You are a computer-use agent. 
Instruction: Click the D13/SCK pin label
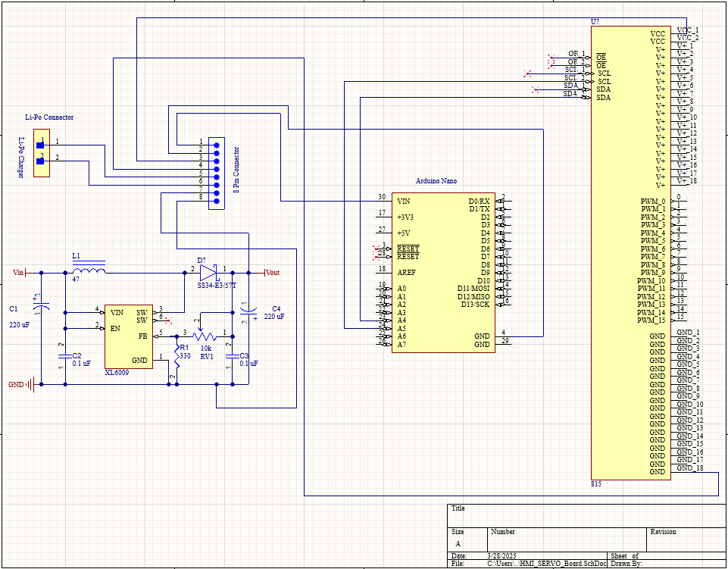click(476, 305)
